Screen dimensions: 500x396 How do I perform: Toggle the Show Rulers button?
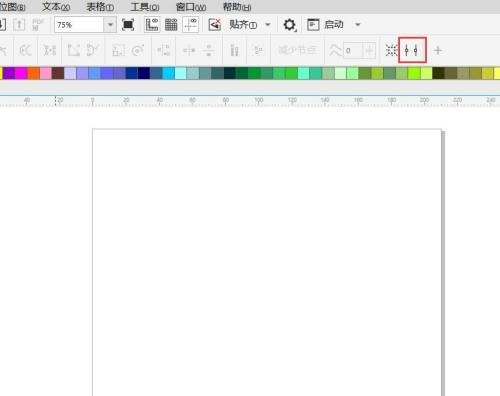(x=152, y=25)
